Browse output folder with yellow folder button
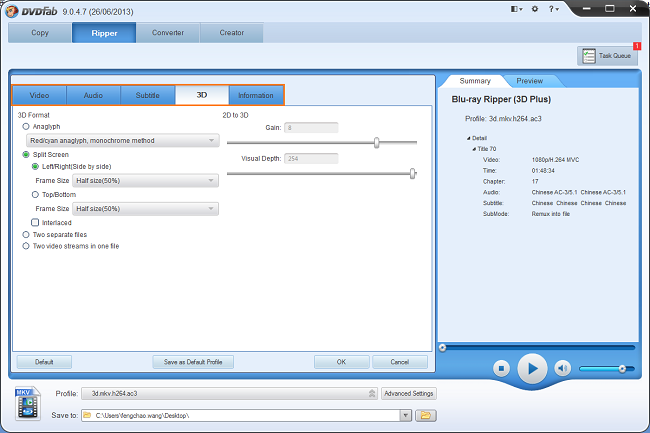 [x=425, y=415]
